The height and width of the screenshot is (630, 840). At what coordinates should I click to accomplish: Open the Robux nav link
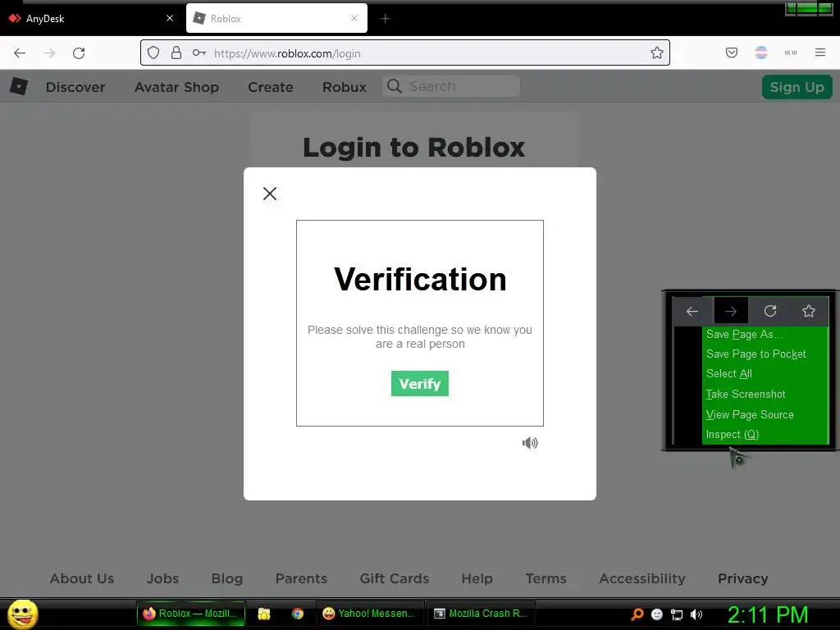(x=345, y=87)
